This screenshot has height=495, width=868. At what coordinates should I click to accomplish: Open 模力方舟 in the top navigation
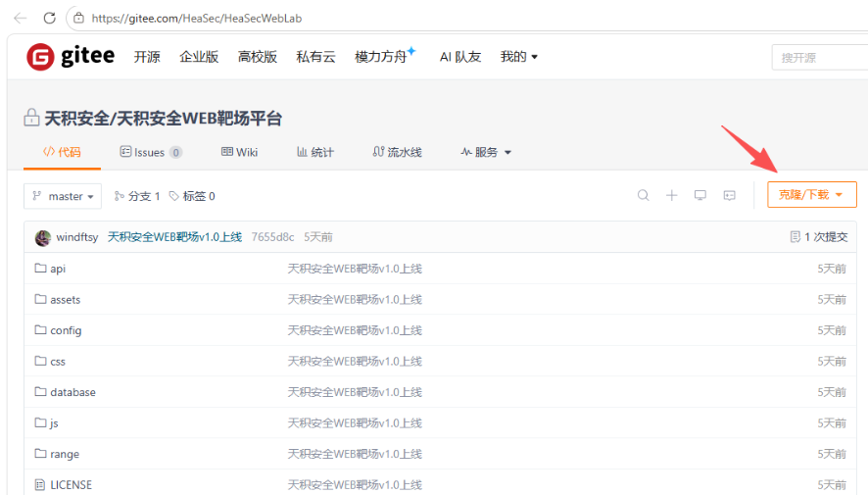381,57
